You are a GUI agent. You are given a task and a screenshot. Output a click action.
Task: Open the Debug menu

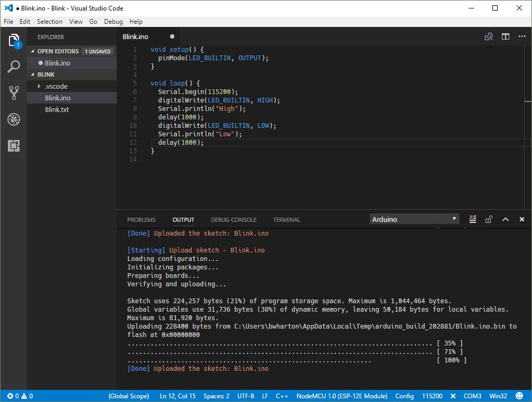(114, 21)
